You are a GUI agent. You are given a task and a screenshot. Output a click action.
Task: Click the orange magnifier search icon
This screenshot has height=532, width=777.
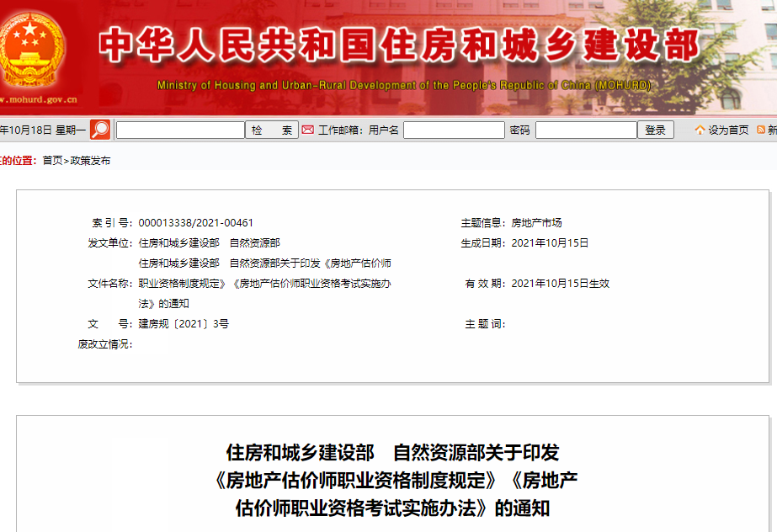point(100,130)
